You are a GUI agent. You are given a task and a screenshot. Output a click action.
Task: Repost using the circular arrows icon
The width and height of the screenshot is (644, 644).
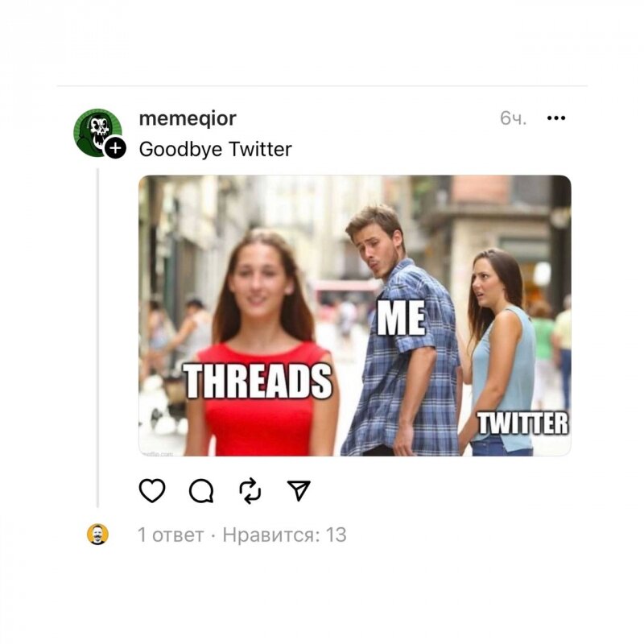click(x=250, y=490)
